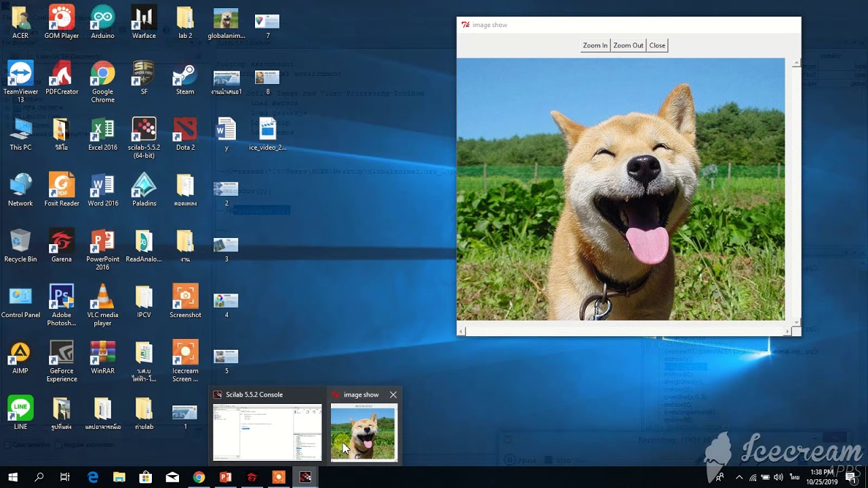Expand the system tray hidden icons arrow
The image size is (868, 488).
(x=739, y=477)
